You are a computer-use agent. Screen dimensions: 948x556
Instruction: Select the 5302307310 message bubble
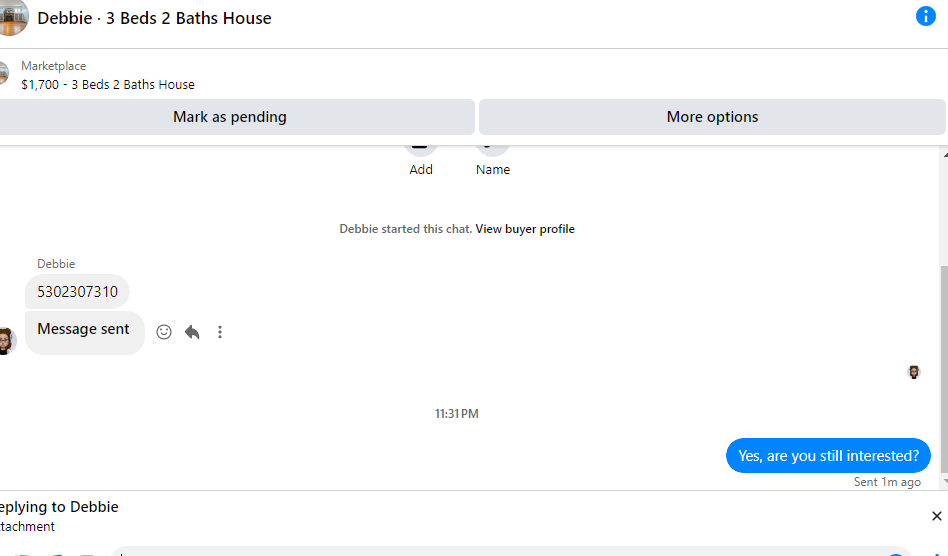tap(77, 292)
